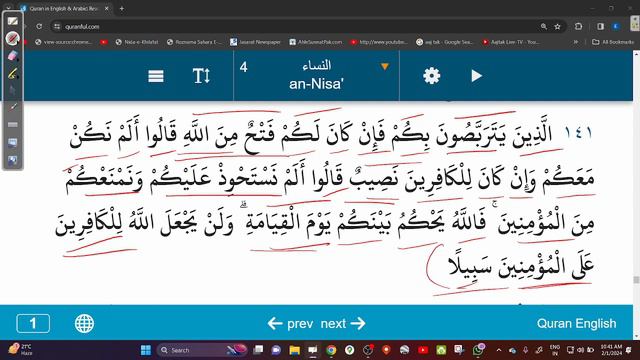The width and height of the screenshot is (640, 360).
Task: Go to the next verse
Action: click(343, 323)
